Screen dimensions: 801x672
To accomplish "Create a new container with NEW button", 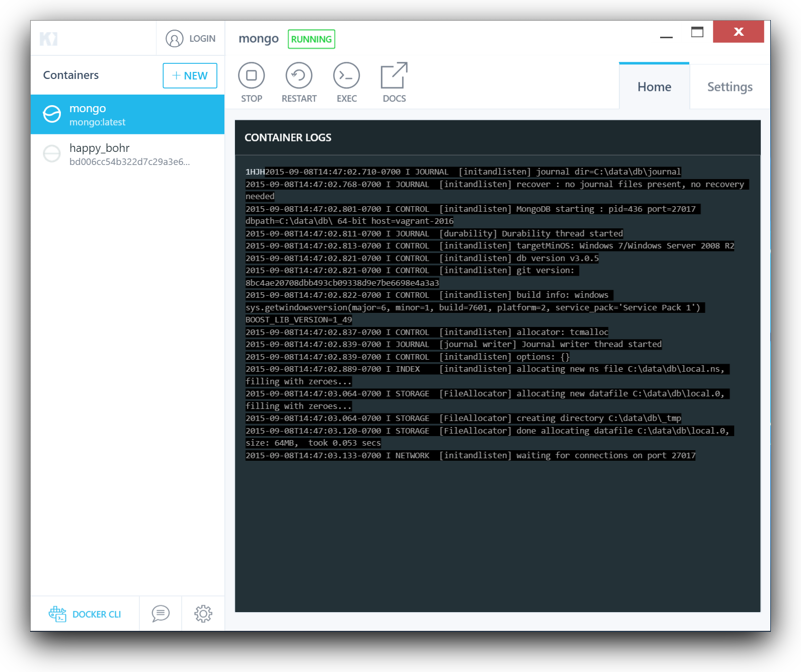I will 190,75.
